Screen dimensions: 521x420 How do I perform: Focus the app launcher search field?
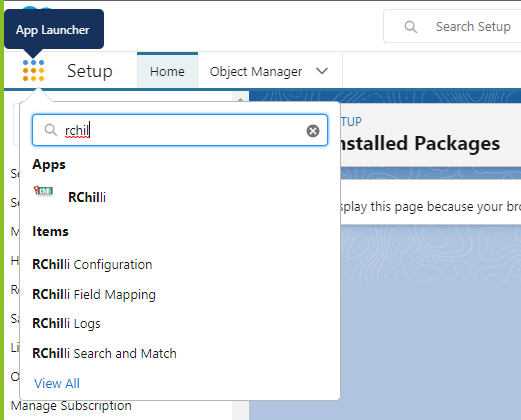[x=180, y=130]
